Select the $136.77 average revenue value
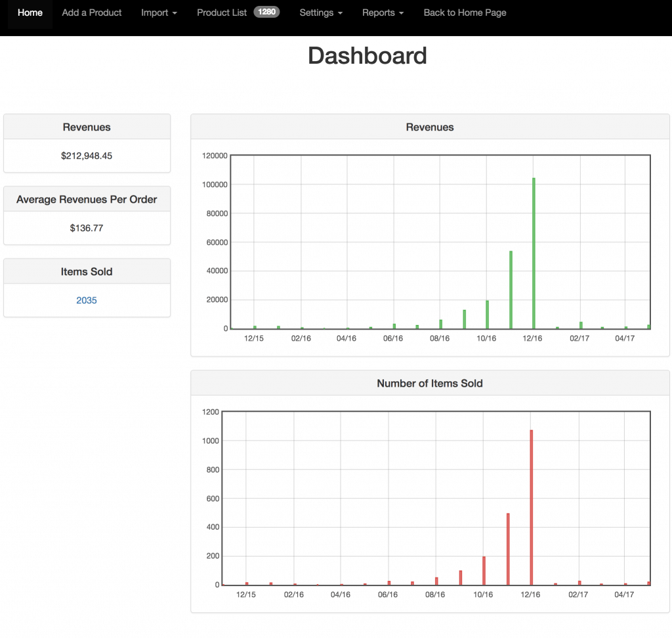The width and height of the screenshot is (672, 638). (87, 228)
